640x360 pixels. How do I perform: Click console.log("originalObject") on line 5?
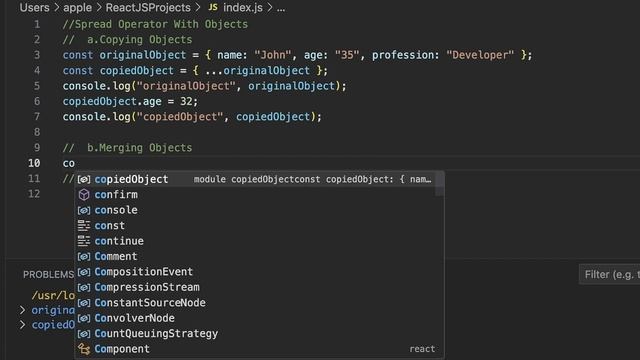click(204, 86)
